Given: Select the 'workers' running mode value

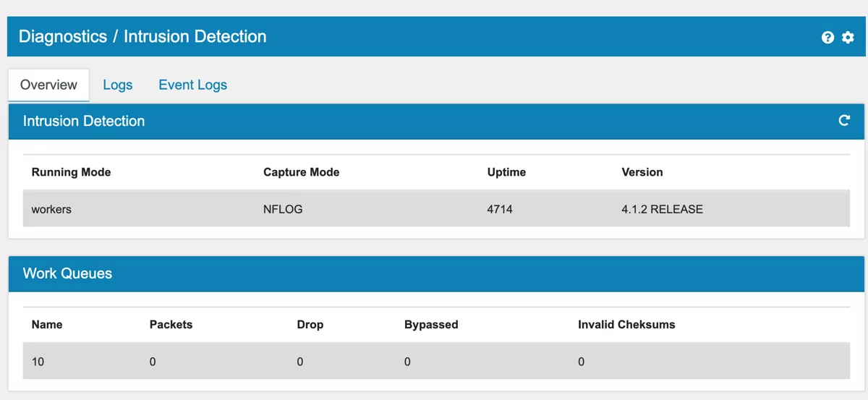Looking at the screenshot, I should pos(51,209).
